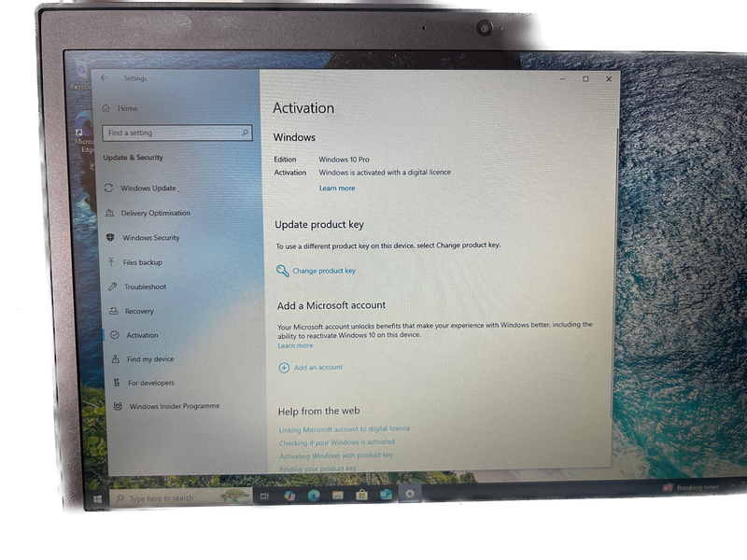The height and width of the screenshot is (560, 747).
Task: Click Add an account link
Action: [318, 367]
